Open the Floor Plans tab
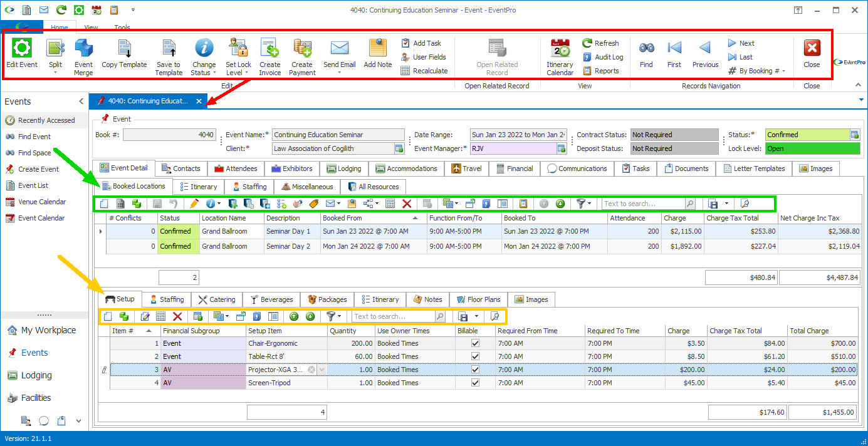This screenshot has width=868, height=446. point(478,299)
